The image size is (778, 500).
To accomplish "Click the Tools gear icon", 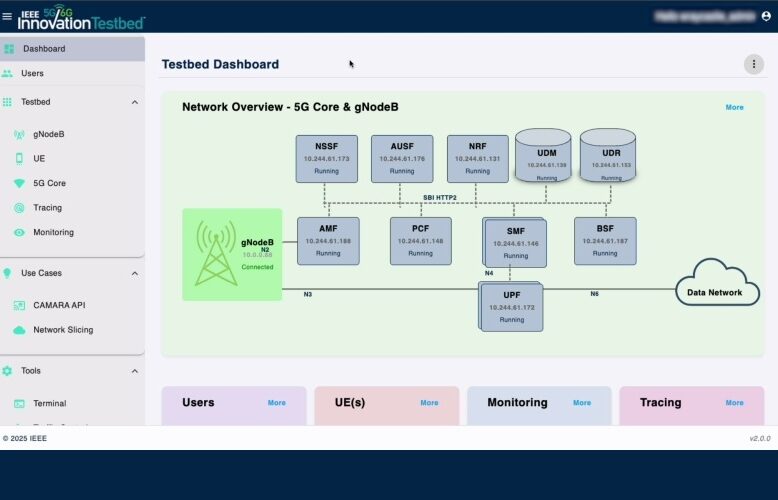I will point(7,371).
